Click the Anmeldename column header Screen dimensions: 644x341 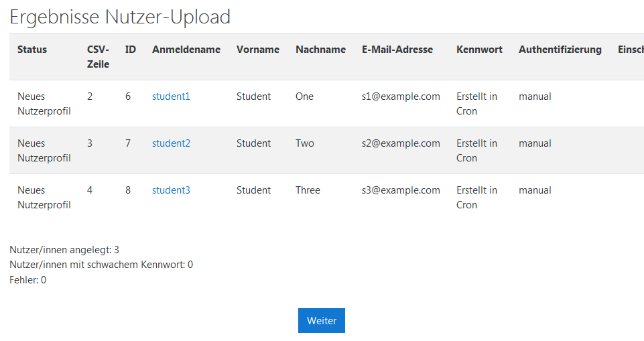(186, 50)
